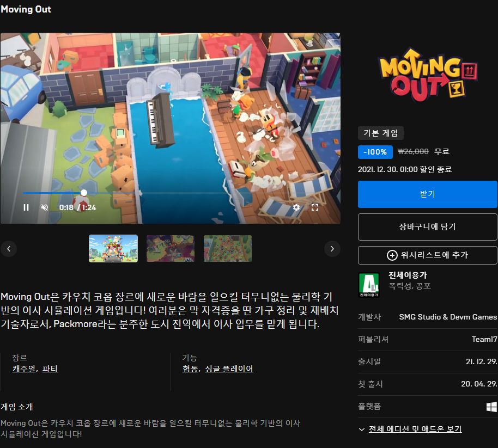The height and width of the screenshot is (448, 498).
Task: Click the 기본 게임 label
Action: pyautogui.click(x=380, y=133)
